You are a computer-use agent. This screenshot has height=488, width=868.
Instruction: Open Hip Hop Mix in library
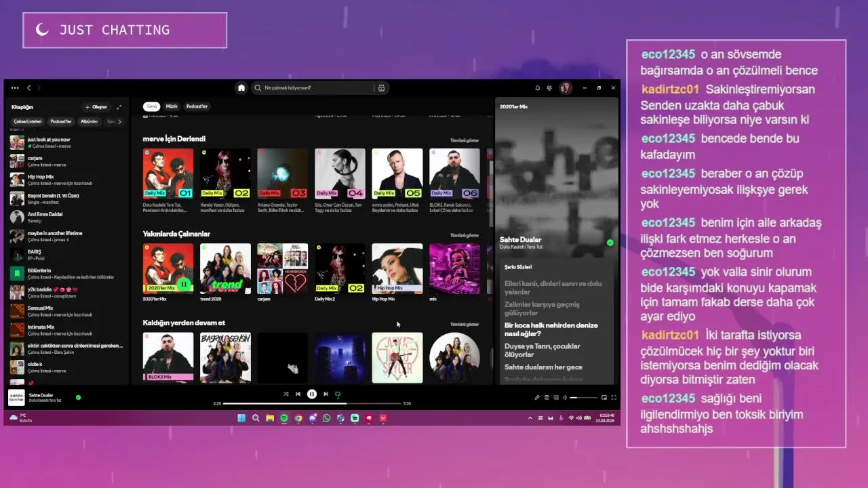coord(66,180)
